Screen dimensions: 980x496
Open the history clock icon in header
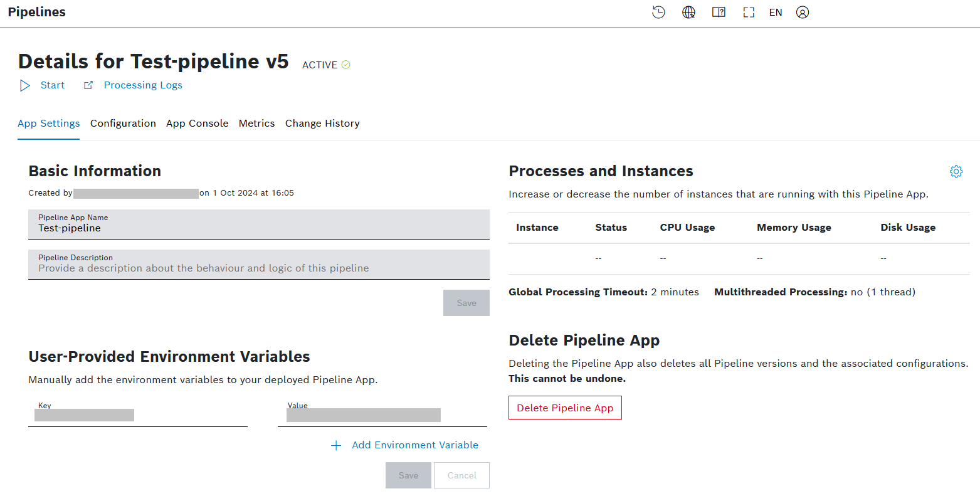658,13
